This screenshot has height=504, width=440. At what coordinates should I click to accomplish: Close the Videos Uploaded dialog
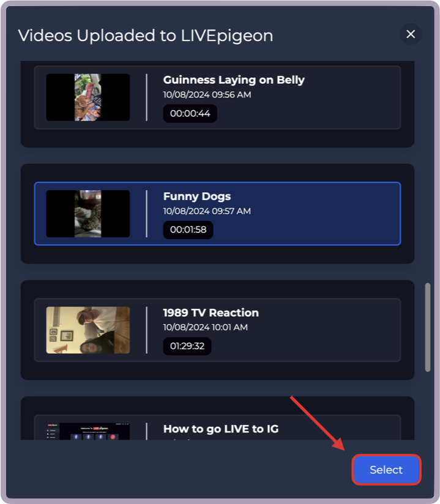pyautogui.click(x=411, y=34)
